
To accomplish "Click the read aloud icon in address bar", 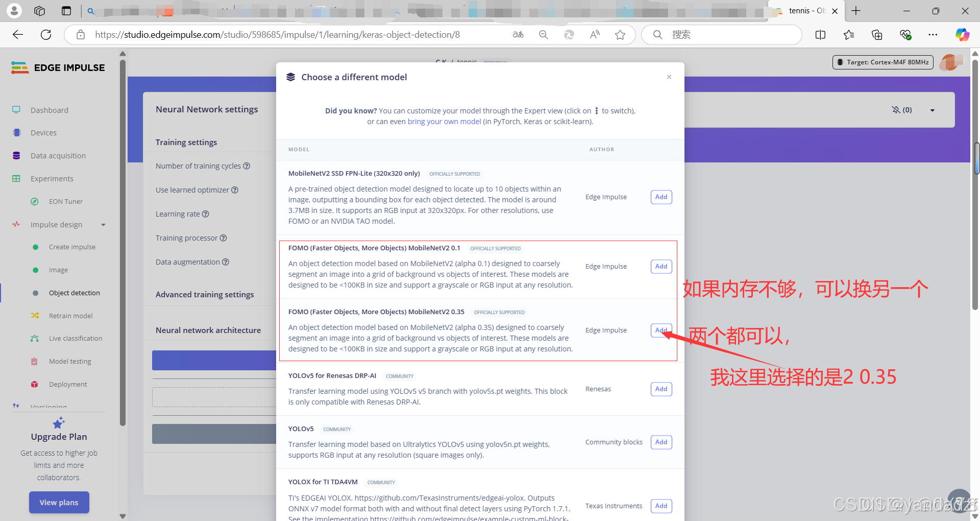I will pyautogui.click(x=595, y=35).
